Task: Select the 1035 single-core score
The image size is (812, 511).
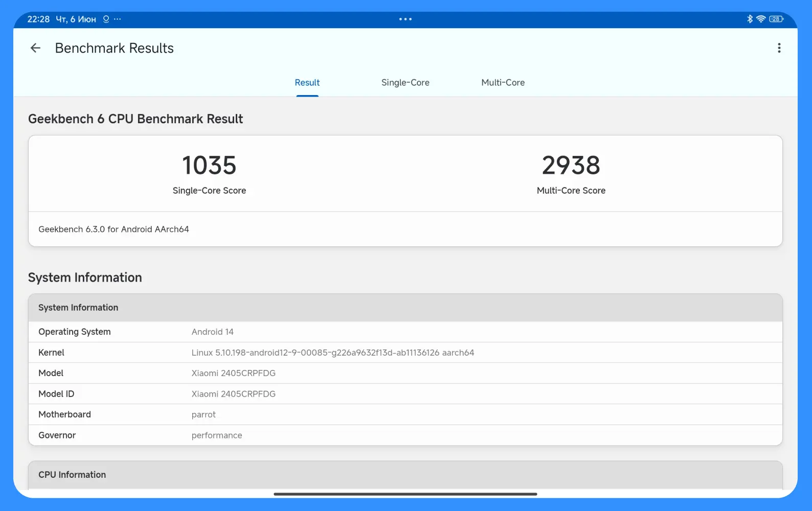Action: coord(209,166)
